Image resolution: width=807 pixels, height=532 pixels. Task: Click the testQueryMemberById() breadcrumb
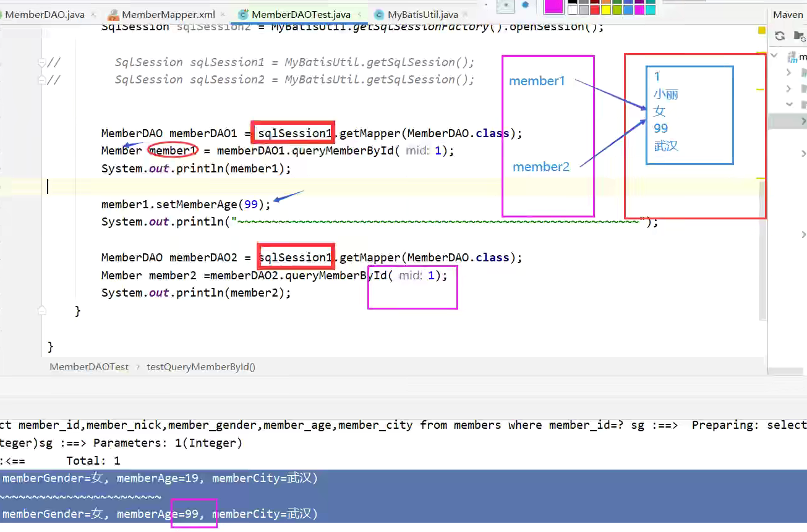tap(201, 366)
